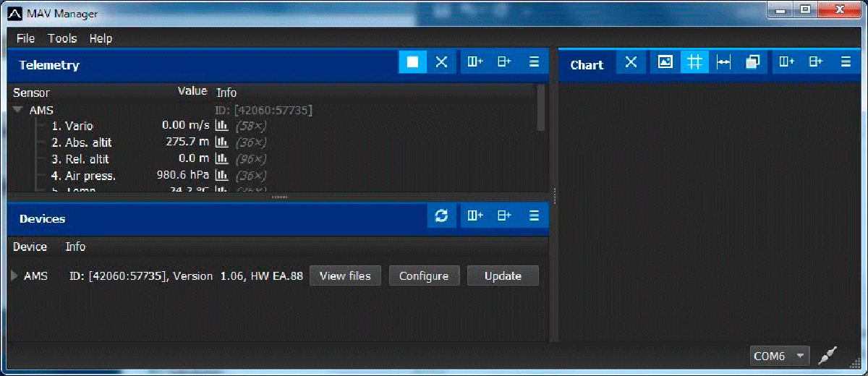Refresh the Devices list

(441, 215)
